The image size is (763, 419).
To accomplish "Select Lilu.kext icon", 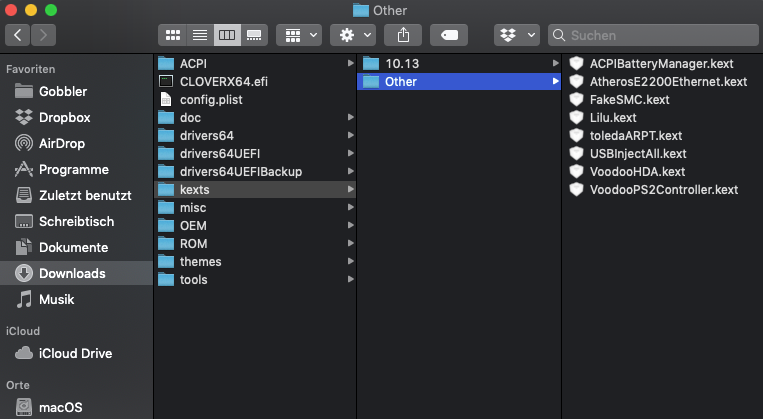I will 577,118.
